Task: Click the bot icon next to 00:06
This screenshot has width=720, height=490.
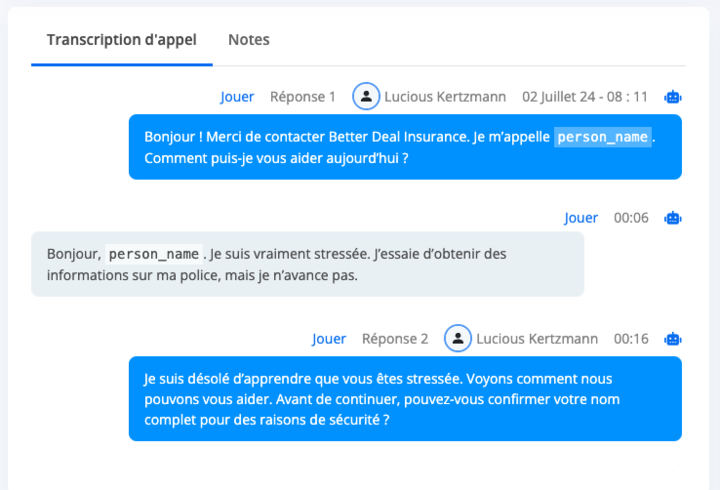Action: (x=673, y=218)
